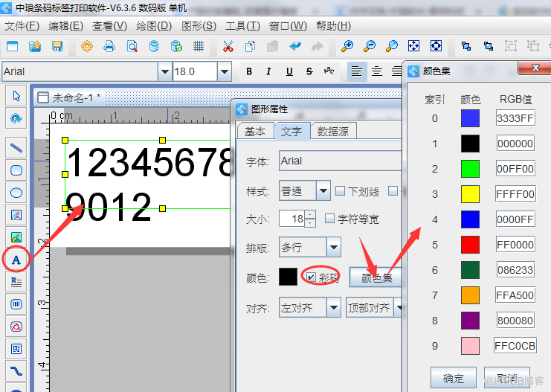The width and height of the screenshot is (551, 392).
Task: Open the 图形(S) menu
Action: click(x=198, y=26)
